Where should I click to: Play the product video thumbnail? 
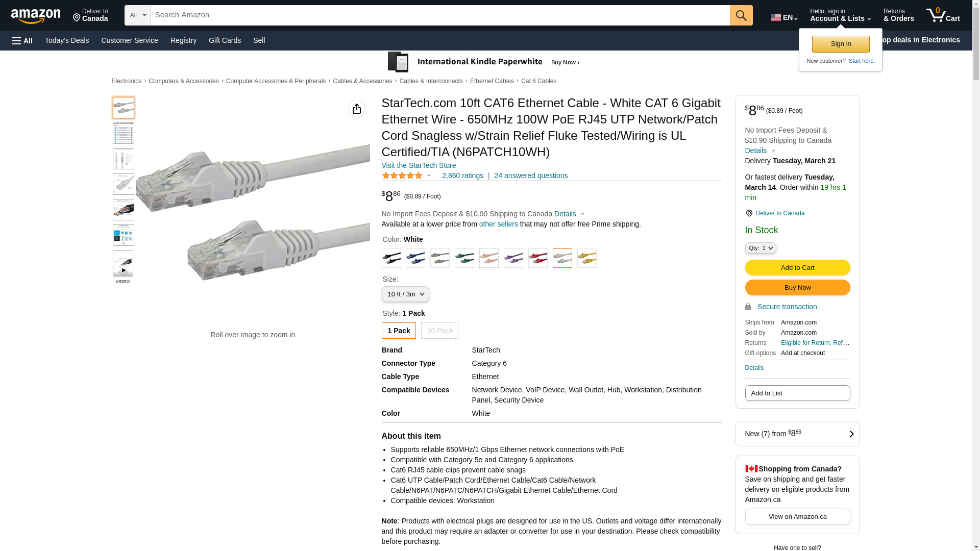(x=123, y=264)
